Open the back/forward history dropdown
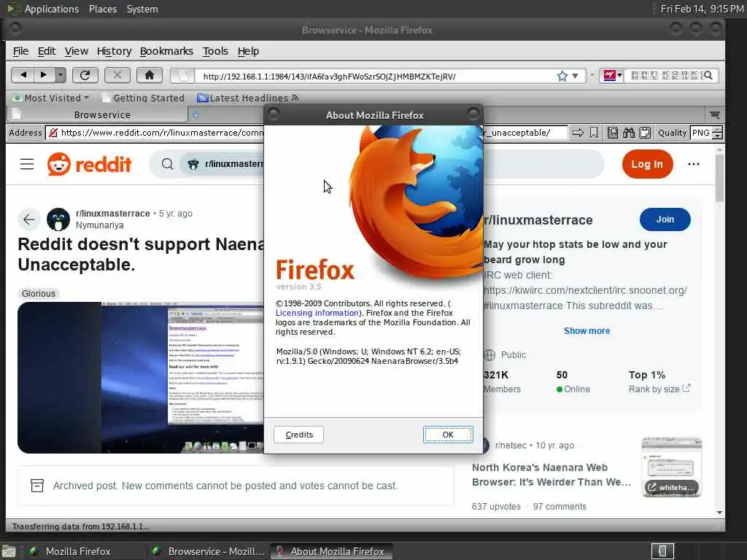 [x=61, y=75]
